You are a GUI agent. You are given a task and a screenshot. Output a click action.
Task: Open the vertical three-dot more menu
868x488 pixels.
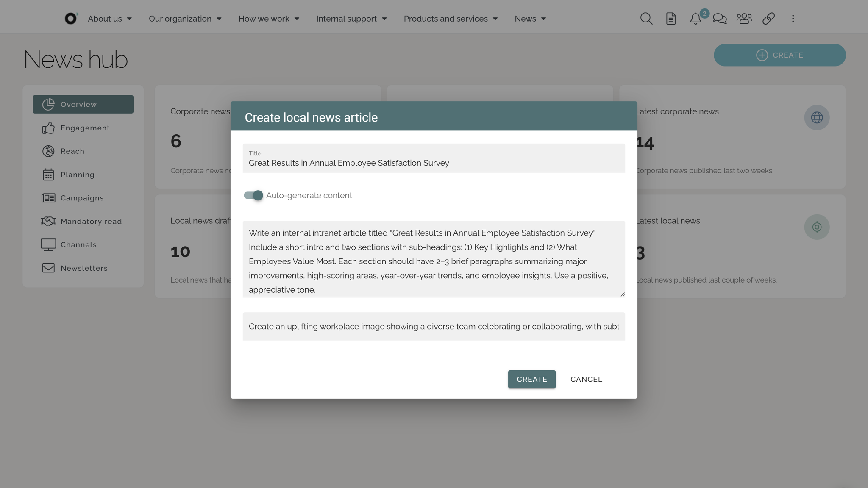[793, 19]
